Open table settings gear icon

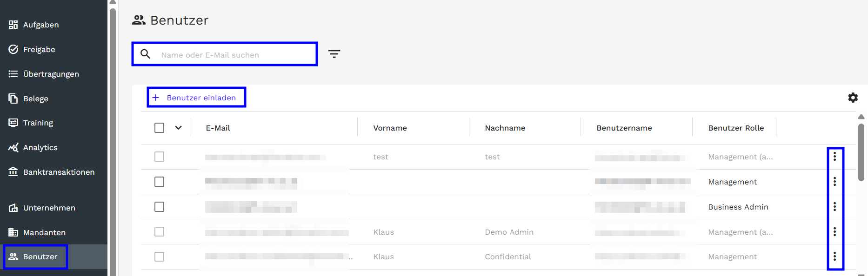tap(853, 98)
